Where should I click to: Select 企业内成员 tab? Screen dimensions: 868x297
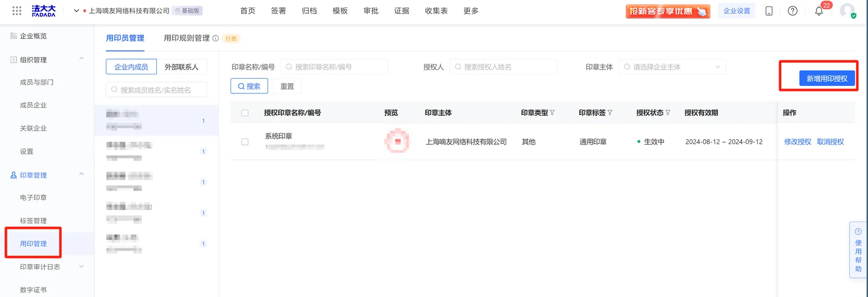pyautogui.click(x=131, y=67)
